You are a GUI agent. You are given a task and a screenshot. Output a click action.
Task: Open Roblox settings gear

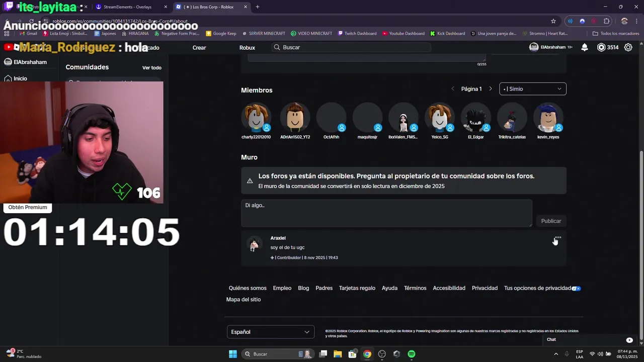[x=628, y=47]
